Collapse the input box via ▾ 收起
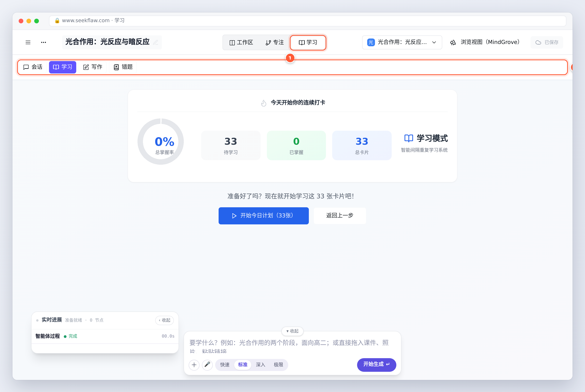 point(292,331)
